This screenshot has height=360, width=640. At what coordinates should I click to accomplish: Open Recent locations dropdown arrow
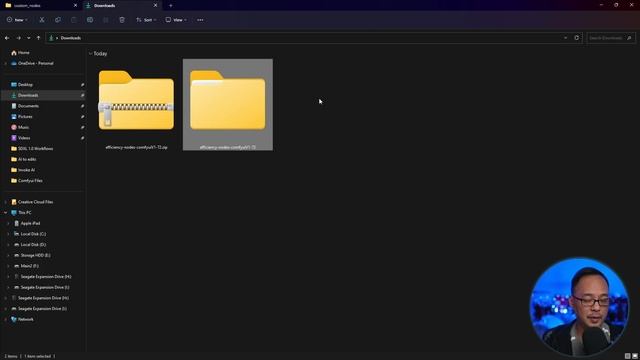(29, 38)
